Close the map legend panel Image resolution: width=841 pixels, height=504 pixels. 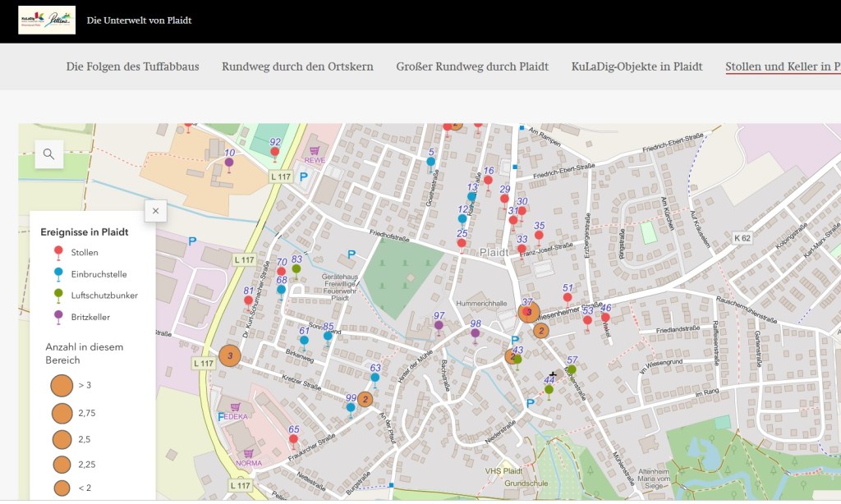pos(155,211)
